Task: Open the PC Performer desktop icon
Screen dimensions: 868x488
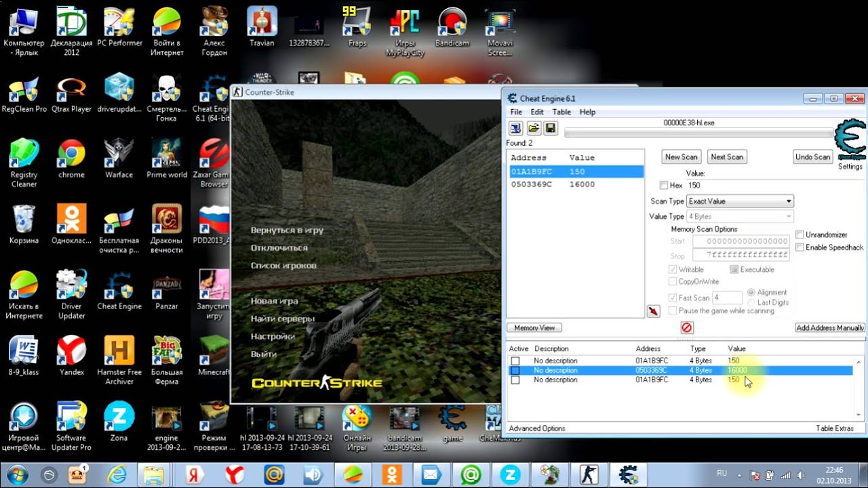Action: [119, 26]
